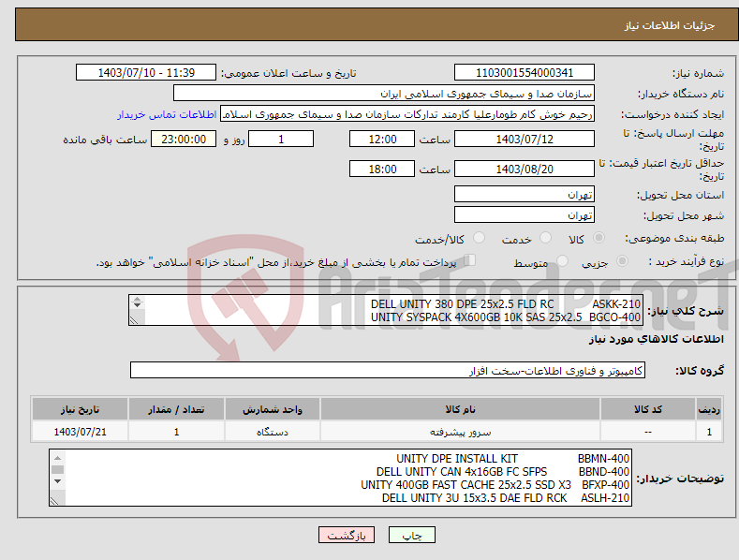Click the تاریخ نیاز column header
The height and width of the screenshot is (560, 739).
pos(81,409)
